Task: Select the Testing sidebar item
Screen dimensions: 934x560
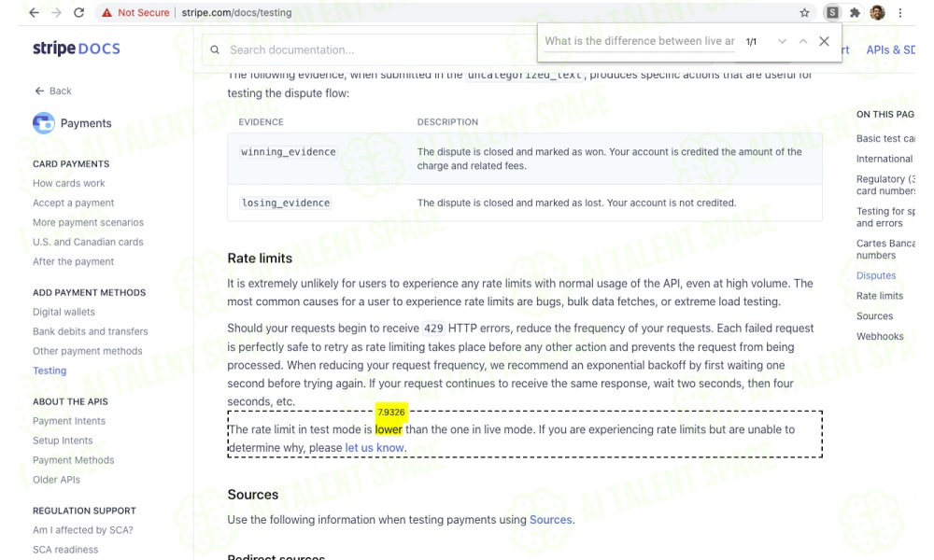Action: [50, 371]
